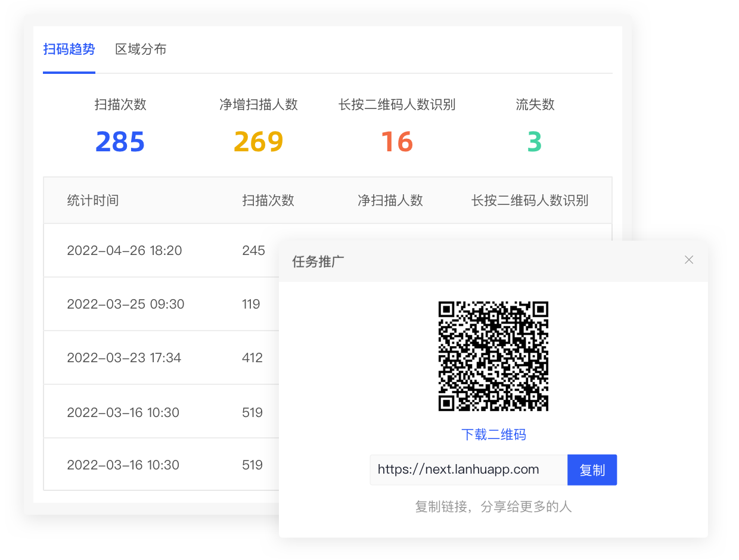Click the 长按二维码人数识别 table column header

(x=530, y=200)
